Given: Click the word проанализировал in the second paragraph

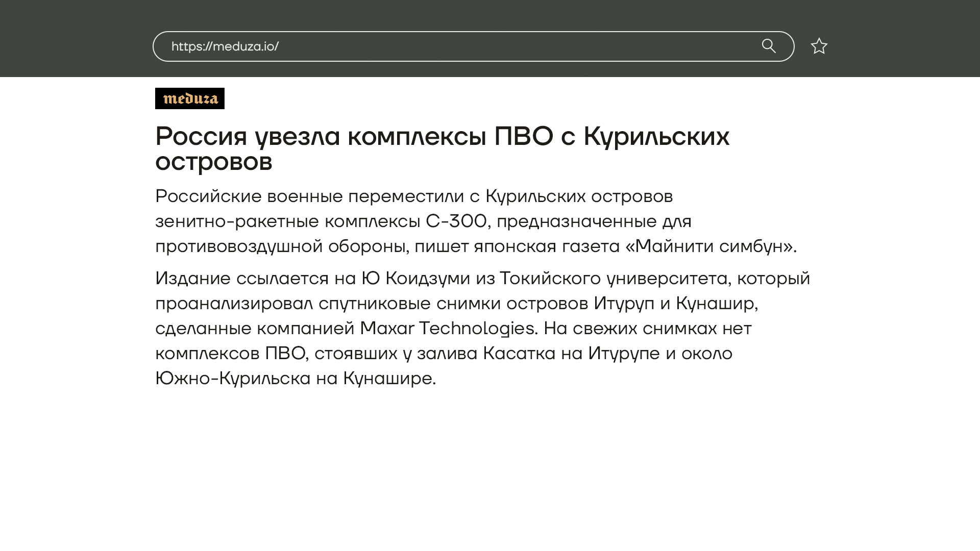Looking at the screenshot, I should [234, 304].
